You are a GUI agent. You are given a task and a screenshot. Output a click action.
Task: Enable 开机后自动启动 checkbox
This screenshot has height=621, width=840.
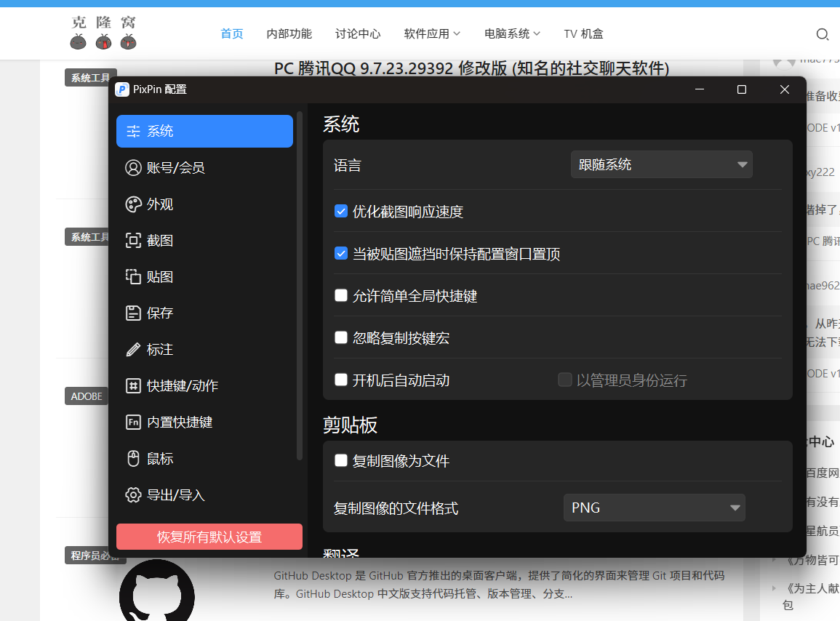[340, 380]
